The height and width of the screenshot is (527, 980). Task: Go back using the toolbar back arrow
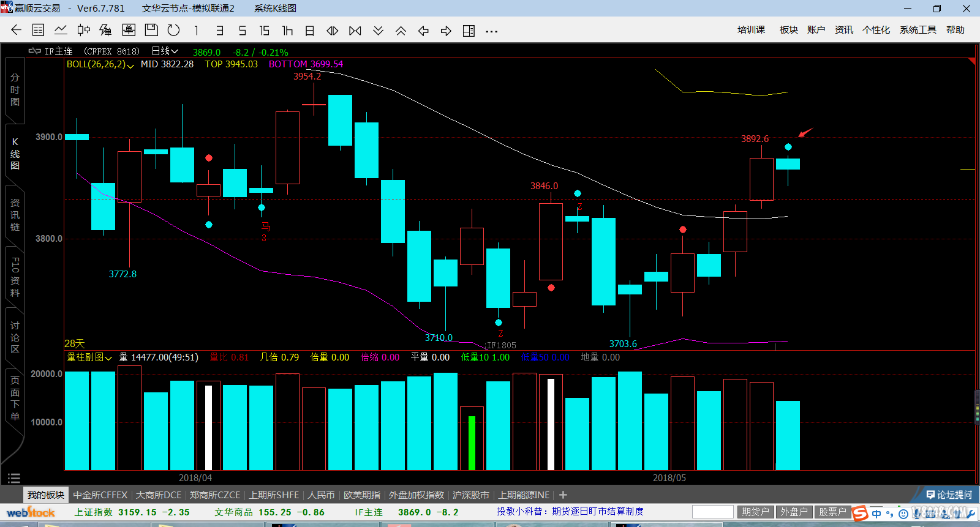coord(17,30)
